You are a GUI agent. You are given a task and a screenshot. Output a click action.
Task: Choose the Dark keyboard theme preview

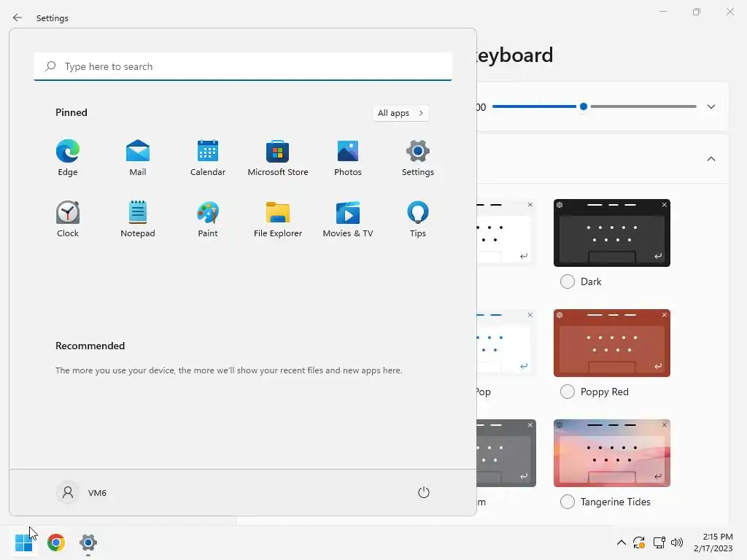612,233
